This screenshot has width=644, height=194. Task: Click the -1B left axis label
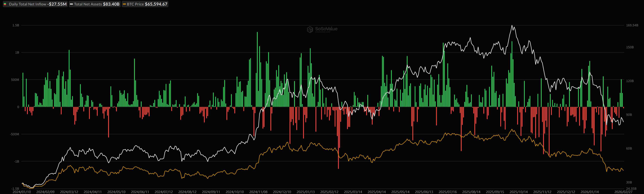coord(16,161)
